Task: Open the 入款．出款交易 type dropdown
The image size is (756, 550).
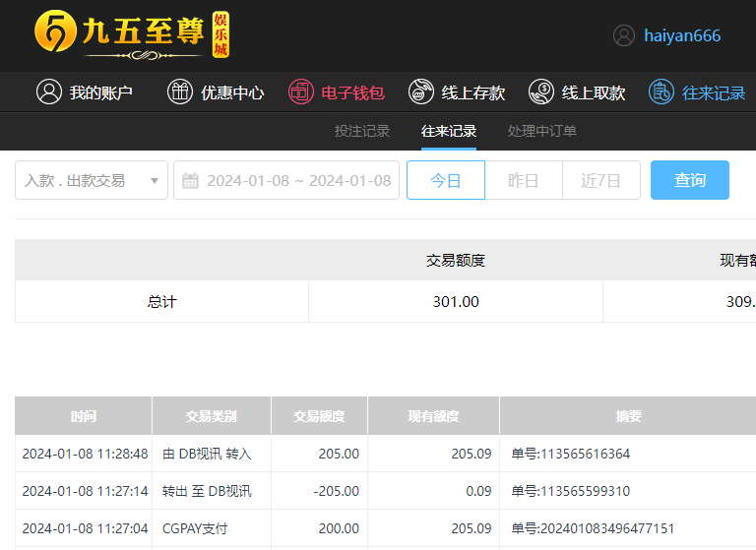Action: [x=92, y=180]
